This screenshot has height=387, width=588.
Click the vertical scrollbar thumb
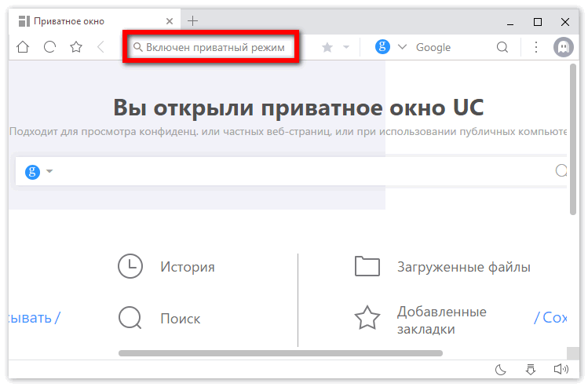pos(572,139)
